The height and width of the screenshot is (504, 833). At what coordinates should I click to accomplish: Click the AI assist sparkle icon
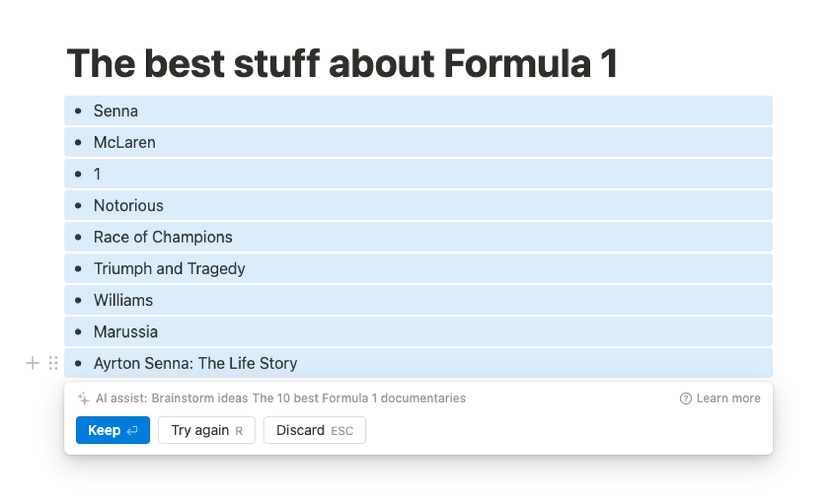[x=84, y=398]
